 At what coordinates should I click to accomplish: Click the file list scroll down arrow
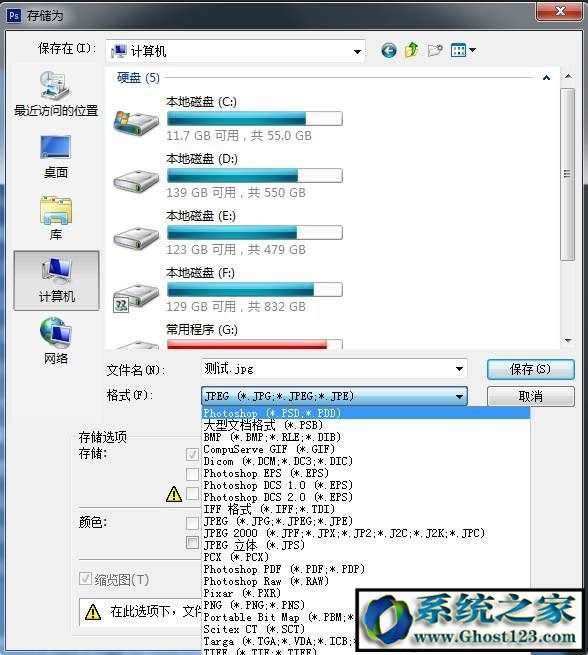[568, 340]
